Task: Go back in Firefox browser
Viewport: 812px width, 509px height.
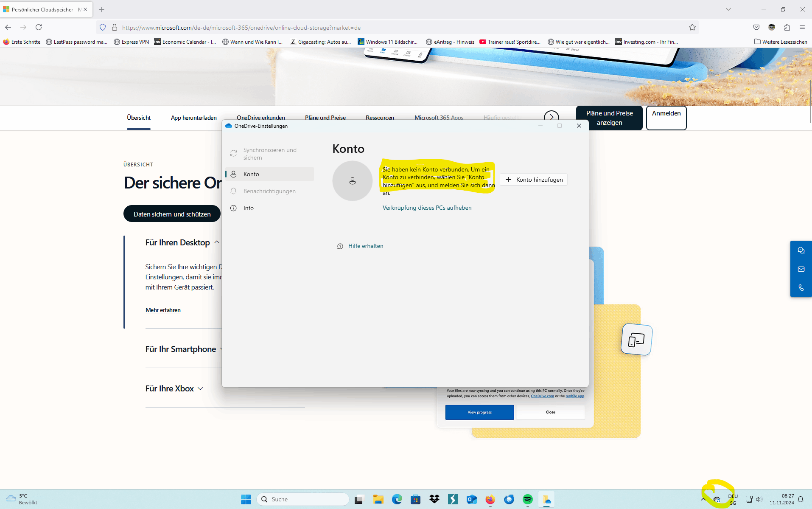Action: (8, 27)
